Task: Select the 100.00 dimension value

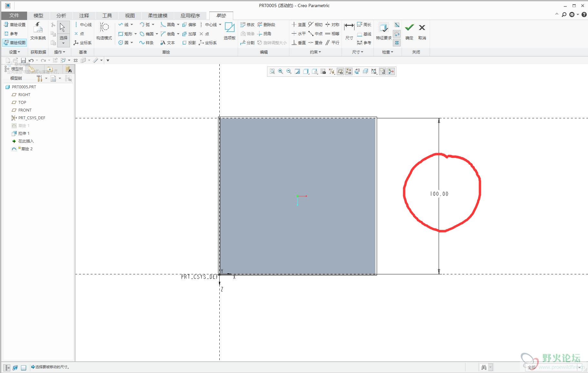Action: 439,194
